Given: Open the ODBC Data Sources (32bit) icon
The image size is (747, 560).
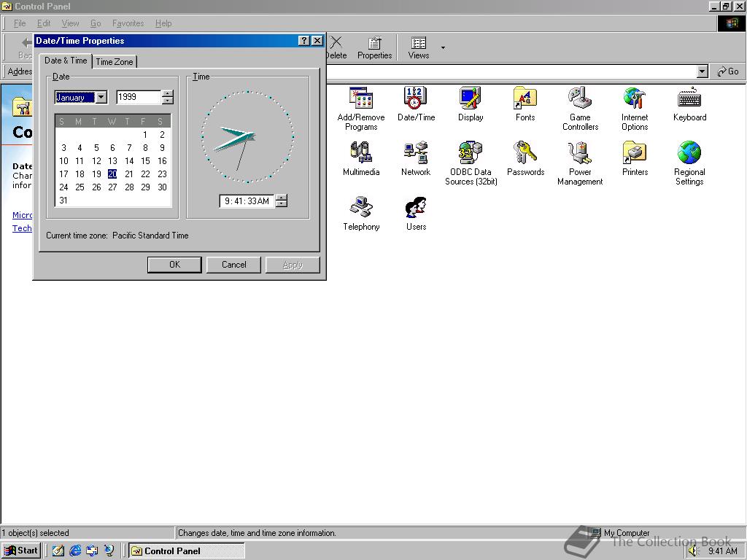Looking at the screenshot, I should point(471,163).
